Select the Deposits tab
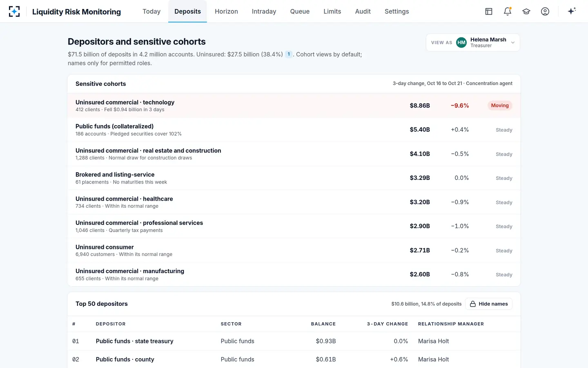 coord(187,11)
